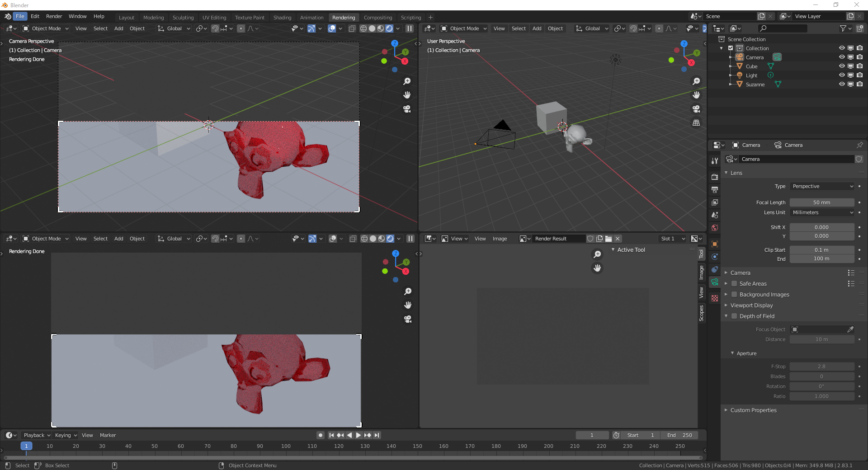Open the Physics properties tab
This screenshot has height=470, width=868.
[715, 257]
